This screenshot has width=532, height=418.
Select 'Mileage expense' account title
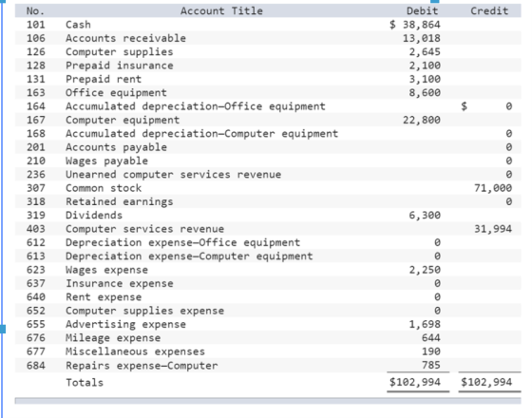pyautogui.click(x=113, y=337)
